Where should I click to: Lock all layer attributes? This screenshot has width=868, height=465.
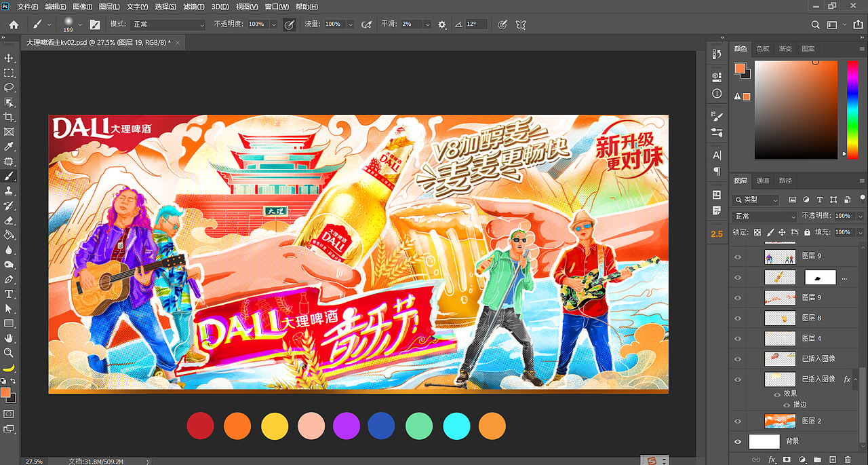(806, 232)
